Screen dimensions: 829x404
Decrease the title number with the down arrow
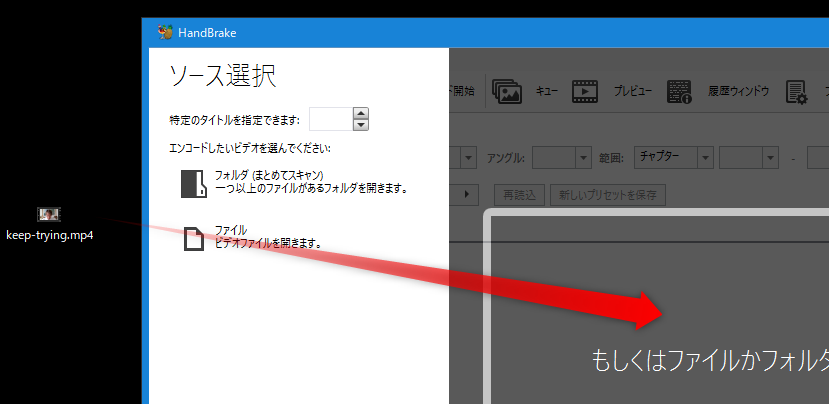tap(361, 125)
